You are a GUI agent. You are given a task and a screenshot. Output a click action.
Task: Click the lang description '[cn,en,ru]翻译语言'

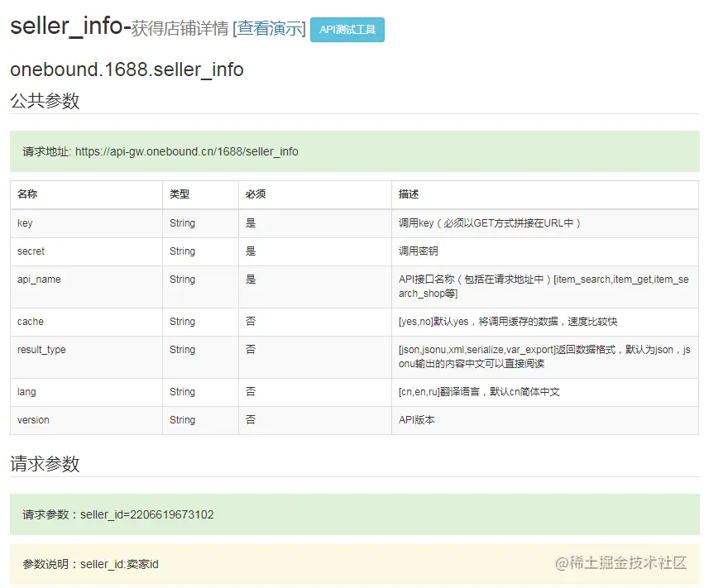pyautogui.click(x=545, y=392)
